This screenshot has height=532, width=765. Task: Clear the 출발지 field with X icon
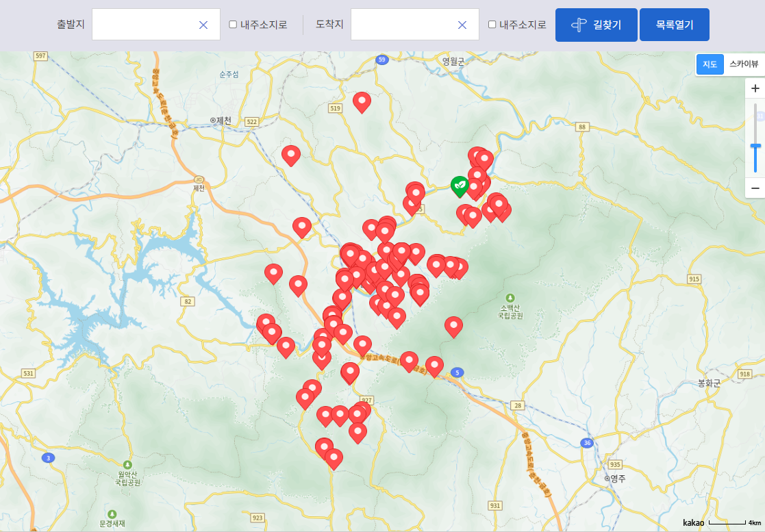click(x=203, y=25)
